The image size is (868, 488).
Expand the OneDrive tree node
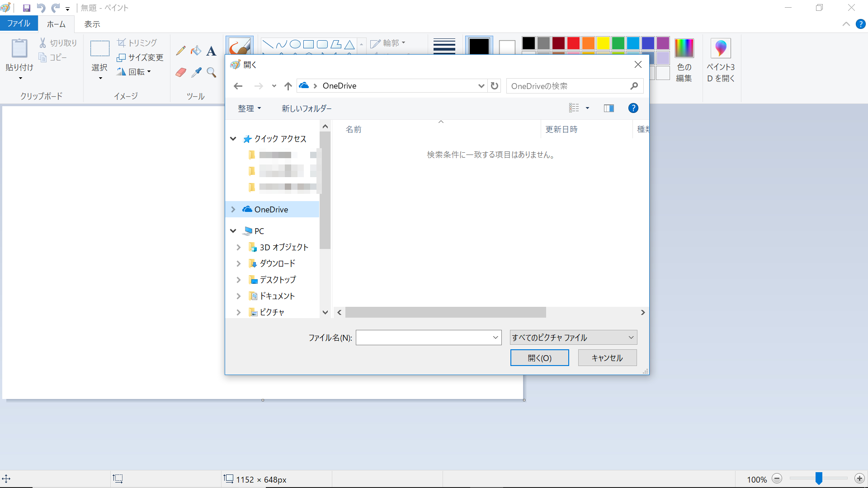[233, 209]
